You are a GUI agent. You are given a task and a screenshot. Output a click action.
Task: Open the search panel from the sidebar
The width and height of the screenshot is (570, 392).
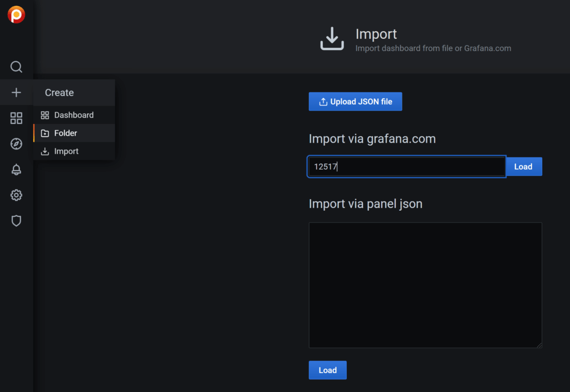16,67
